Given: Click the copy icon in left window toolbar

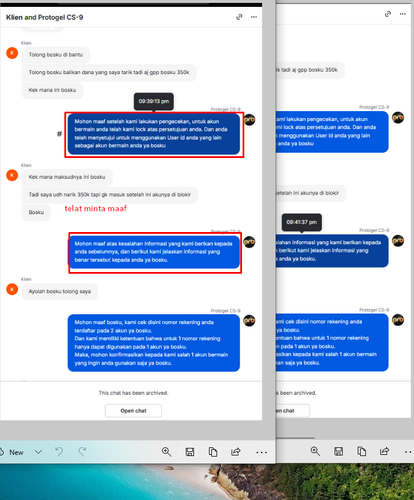Looking at the screenshot, I should coord(213,452).
